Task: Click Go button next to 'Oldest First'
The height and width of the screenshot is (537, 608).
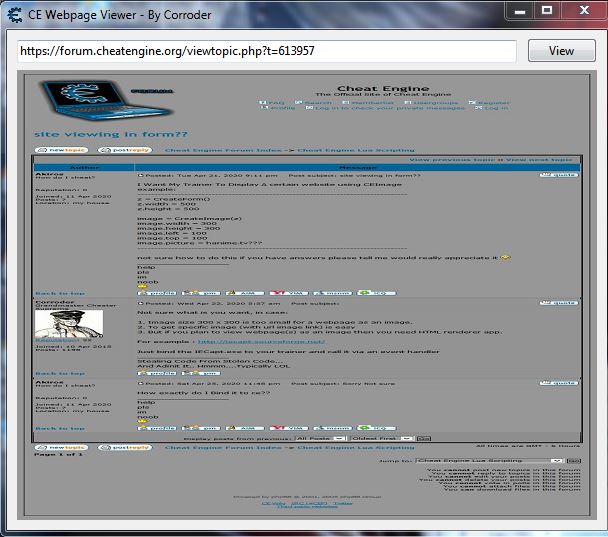Action: (x=424, y=439)
